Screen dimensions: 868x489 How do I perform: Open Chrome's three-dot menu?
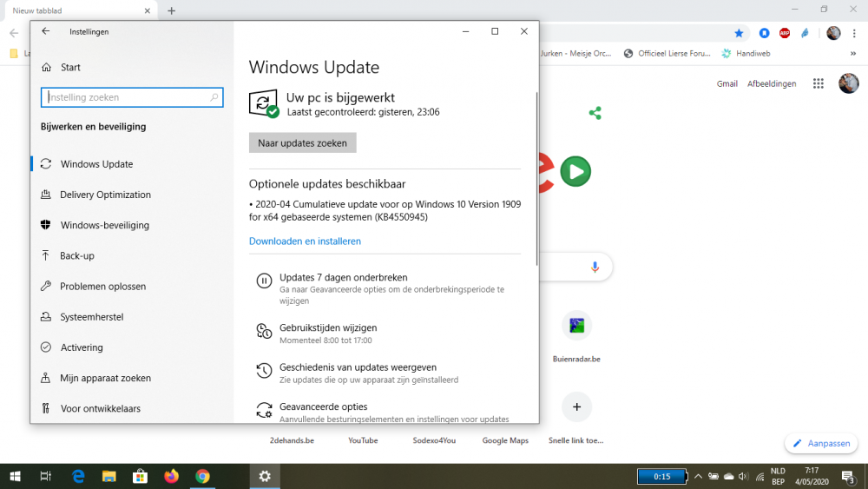point(854,33)
